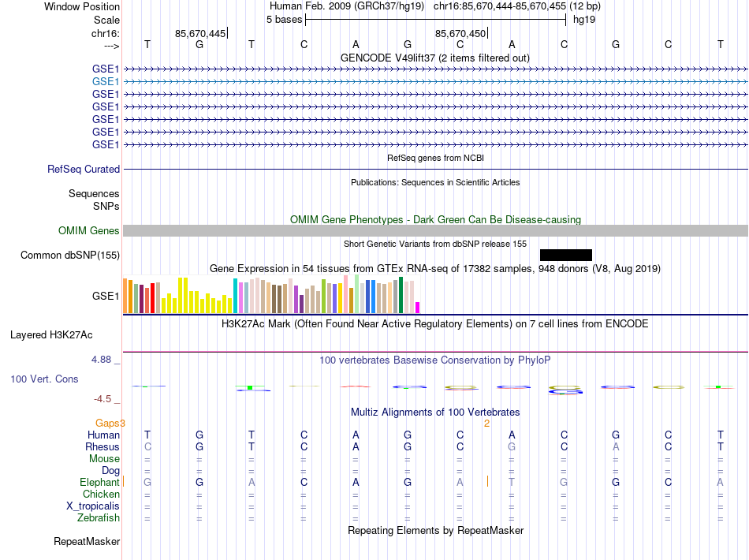Open Short Genetic Variants from dbSNP title
Image resolution: width=749 pixels, height=560 pixels.
click(435, 244)
